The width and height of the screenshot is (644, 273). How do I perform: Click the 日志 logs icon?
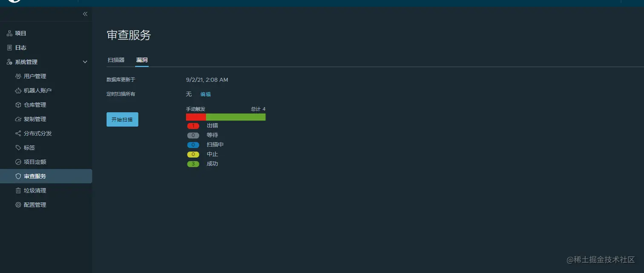(x=9, y=48)
